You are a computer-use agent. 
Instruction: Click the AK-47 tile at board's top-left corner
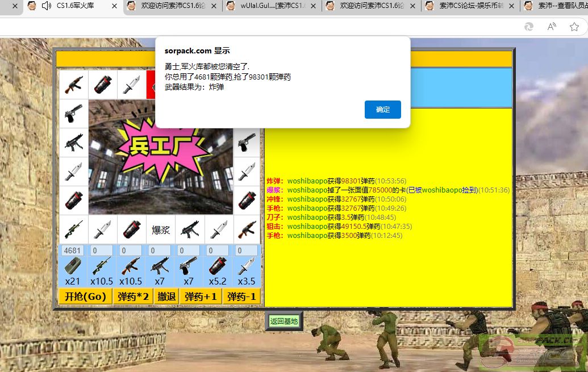pos(73,85)
